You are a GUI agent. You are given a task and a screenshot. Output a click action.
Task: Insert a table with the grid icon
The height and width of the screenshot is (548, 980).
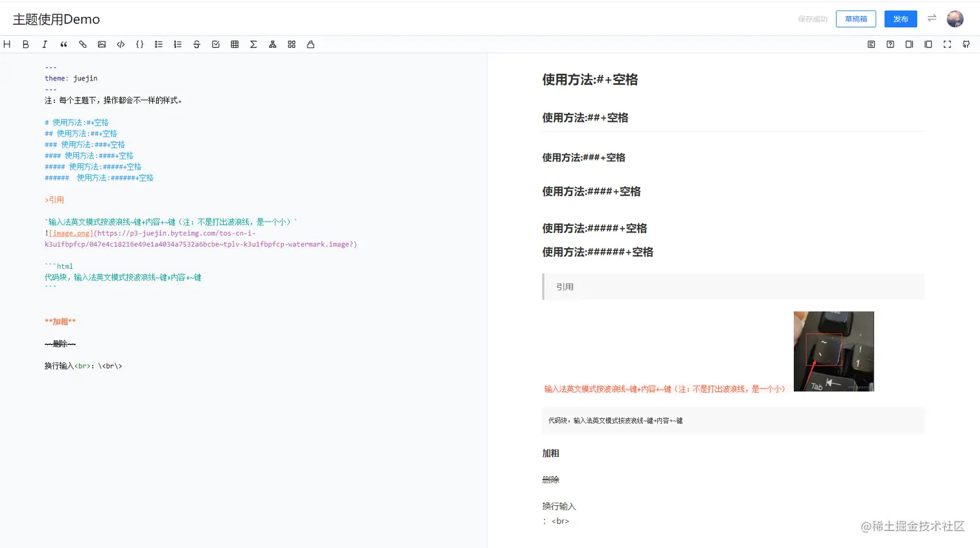(x=235, y=45)
